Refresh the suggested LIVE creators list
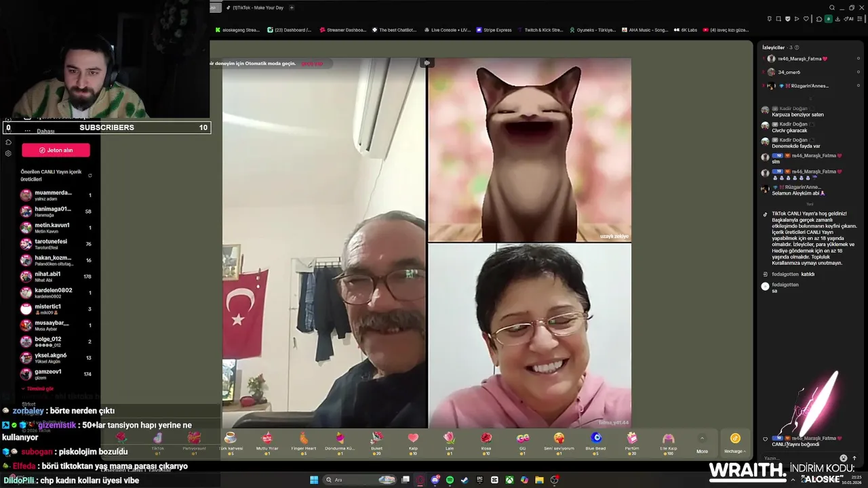Screen dimensions: 868x488 [90, 176]
